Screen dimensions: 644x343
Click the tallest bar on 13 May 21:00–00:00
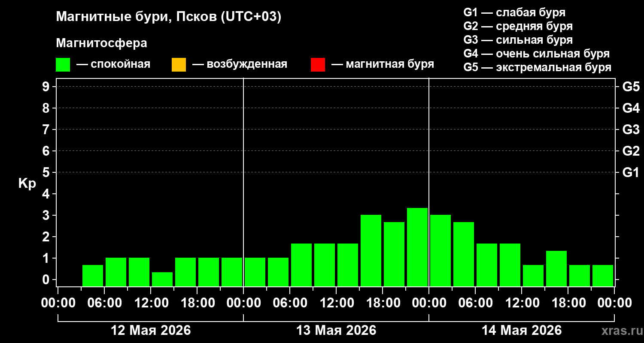coord(417,247)
